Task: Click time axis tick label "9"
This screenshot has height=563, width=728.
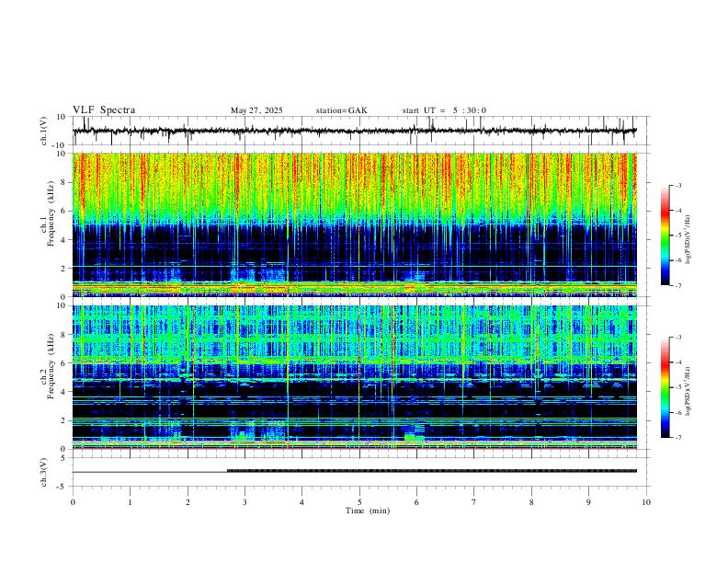Action: (588, 502)
